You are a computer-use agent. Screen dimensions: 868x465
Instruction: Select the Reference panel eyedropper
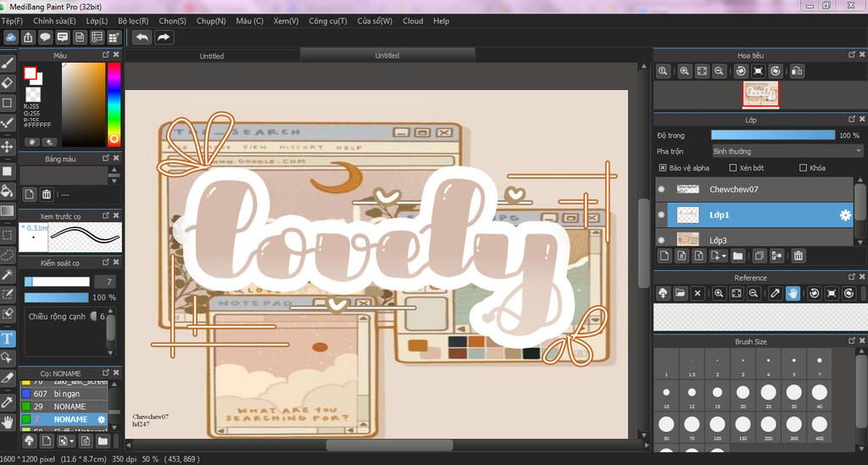(x=776, y=294)
